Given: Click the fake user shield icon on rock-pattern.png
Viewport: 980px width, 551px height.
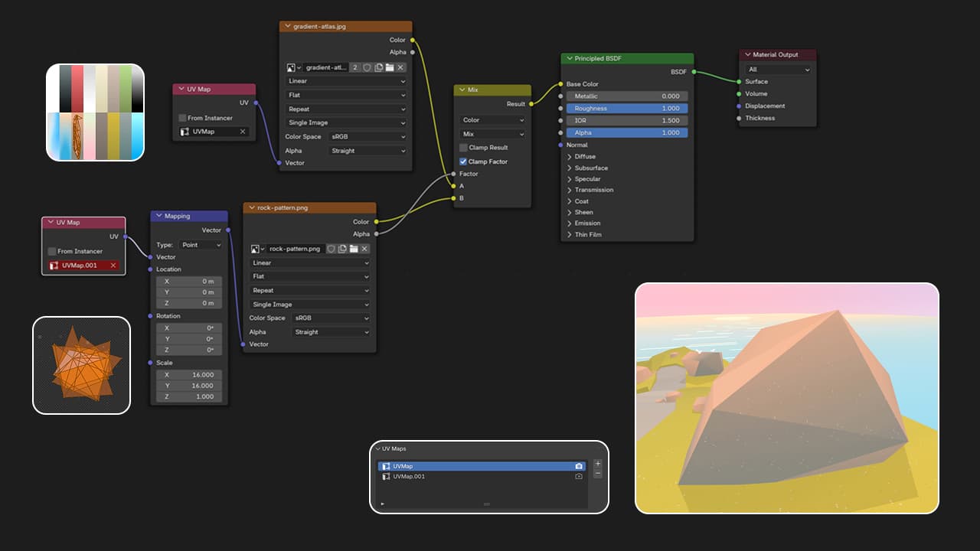Looking at the screenshot, I should (x=332, y=249).
